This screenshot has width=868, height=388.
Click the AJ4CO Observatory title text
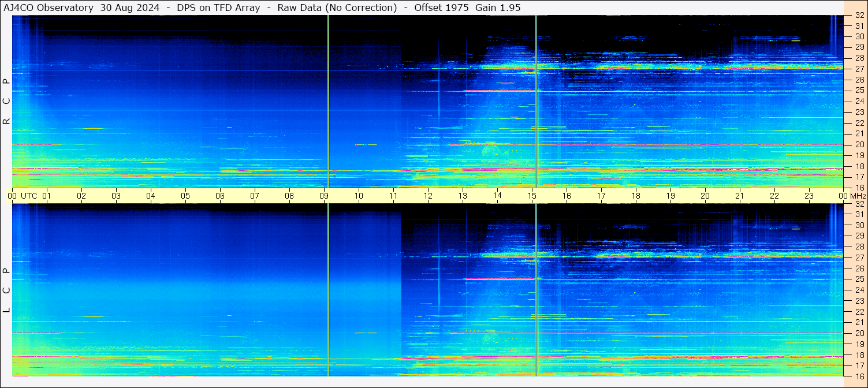click(x=49, y=8)
